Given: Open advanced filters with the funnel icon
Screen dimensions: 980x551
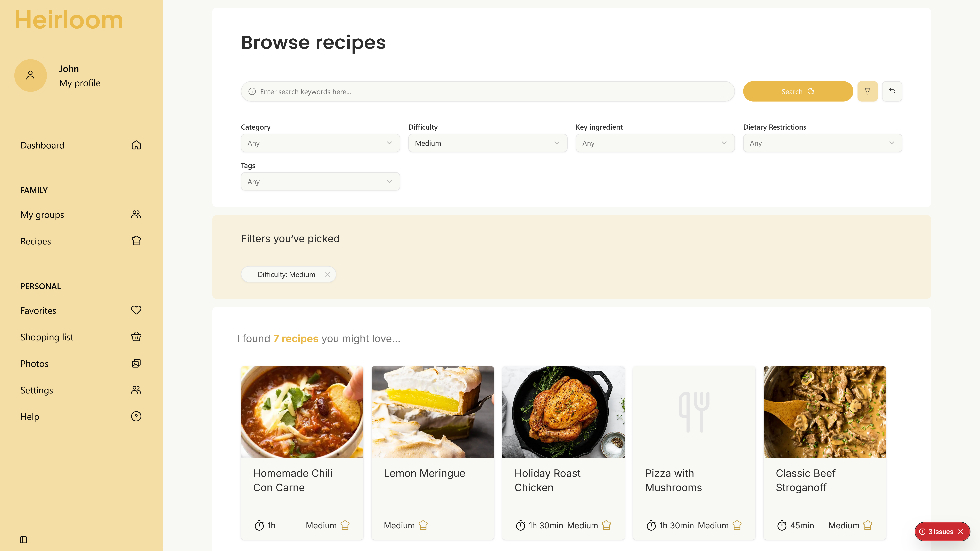Looking at the screenshot, I should 868,91.
